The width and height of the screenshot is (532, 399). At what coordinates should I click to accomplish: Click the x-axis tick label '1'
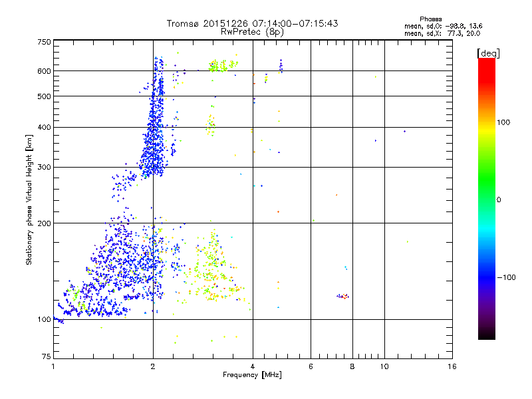pyautogui.click(x=53, y=366)
